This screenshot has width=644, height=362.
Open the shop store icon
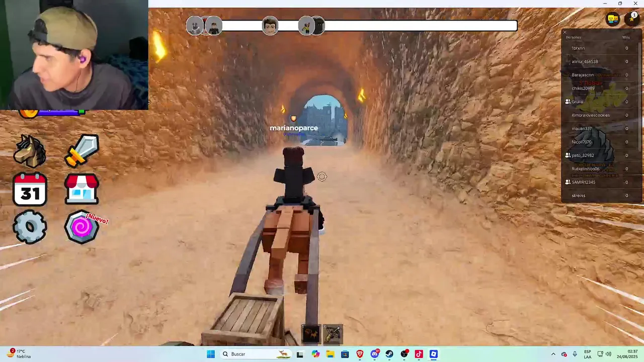click(82, 190)
